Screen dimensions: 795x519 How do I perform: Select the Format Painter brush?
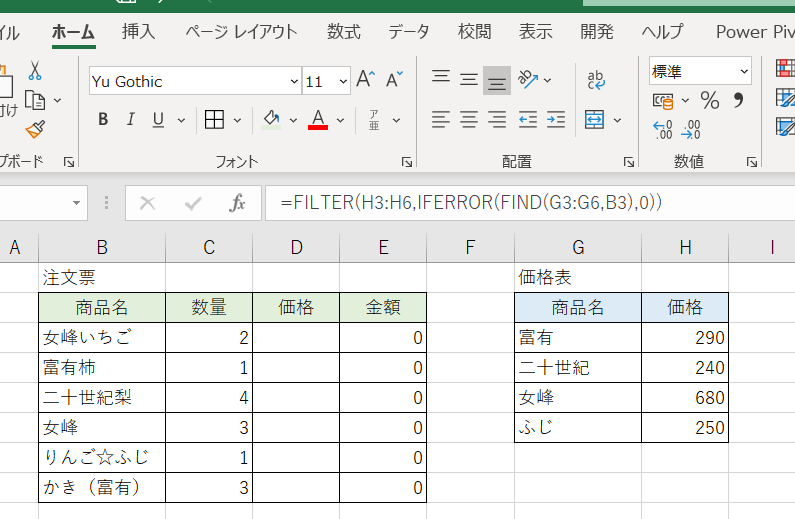click(x=35, y=130)
